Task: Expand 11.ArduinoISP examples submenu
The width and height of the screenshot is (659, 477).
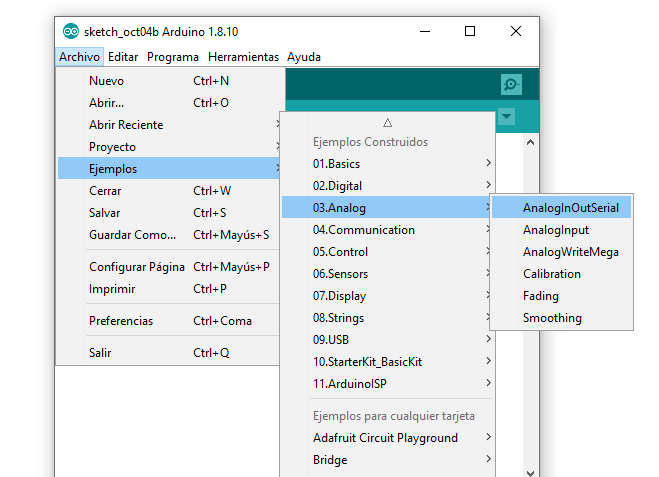Action: [388, 383]
